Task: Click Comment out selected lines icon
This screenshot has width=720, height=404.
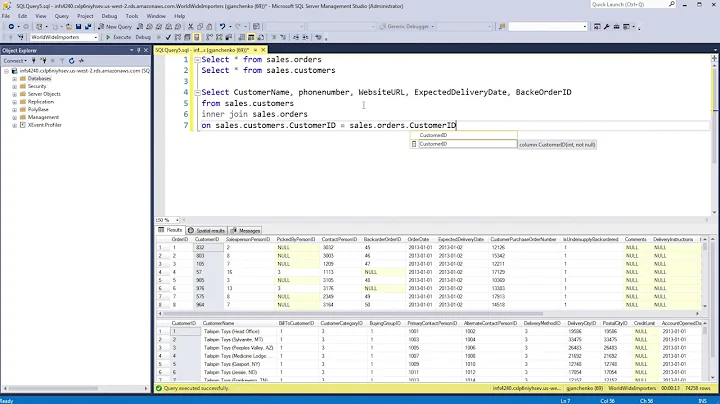Action: click(273, 37)
